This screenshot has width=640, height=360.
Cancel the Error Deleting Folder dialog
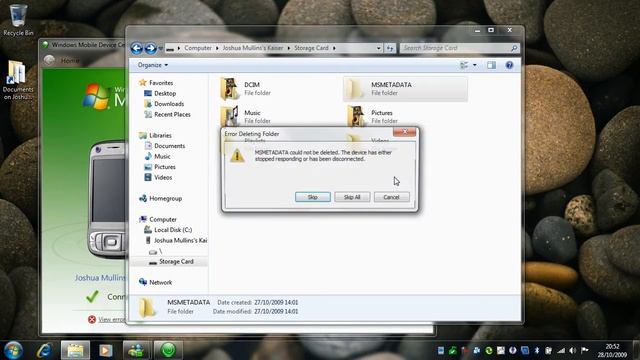click(x=391, y=197)
